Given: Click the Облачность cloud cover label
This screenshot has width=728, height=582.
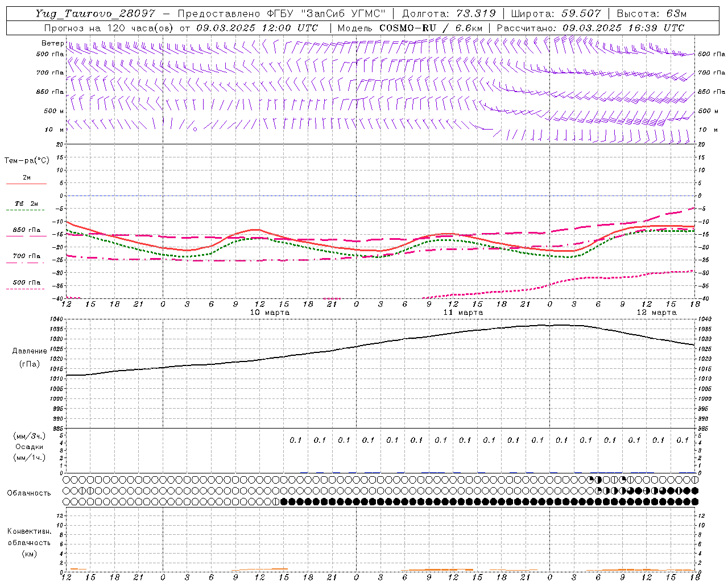Looking at the screenshot, I should (x=29, y=493).
